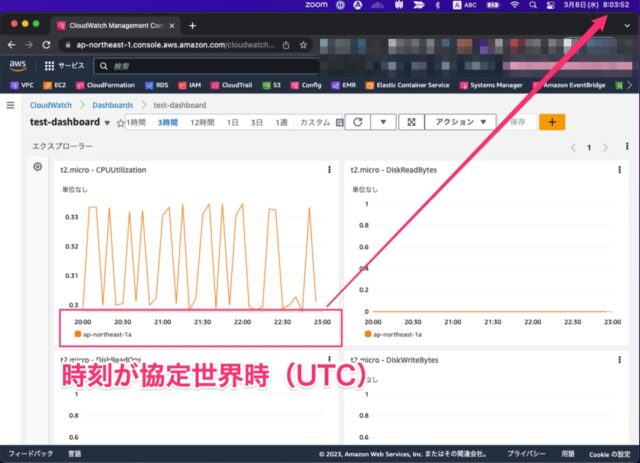Go to previous explorer page
Viewport: 640px width, 463px height.
click(573, 147)
